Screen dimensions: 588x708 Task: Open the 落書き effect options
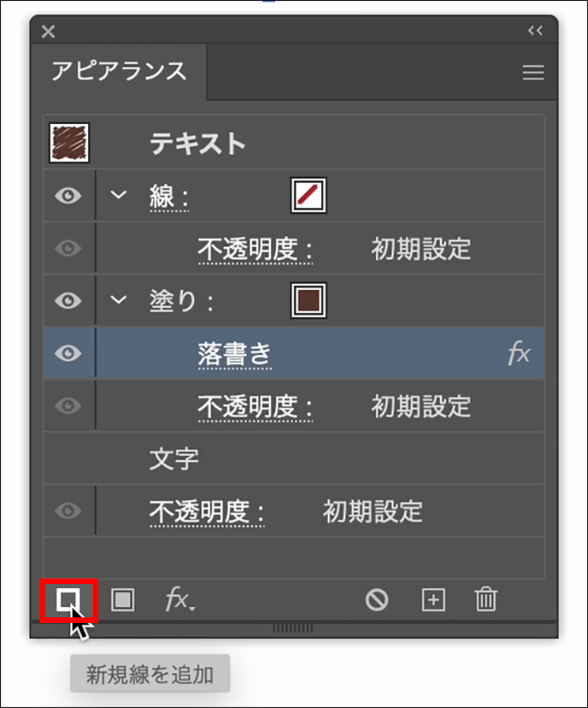coord(234,354)
